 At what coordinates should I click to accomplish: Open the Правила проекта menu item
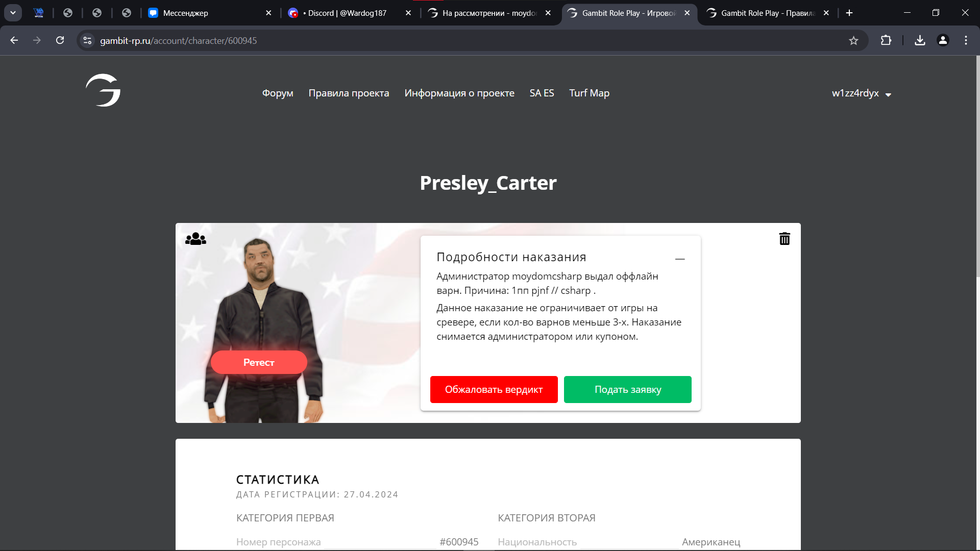[x=349, y=93]
